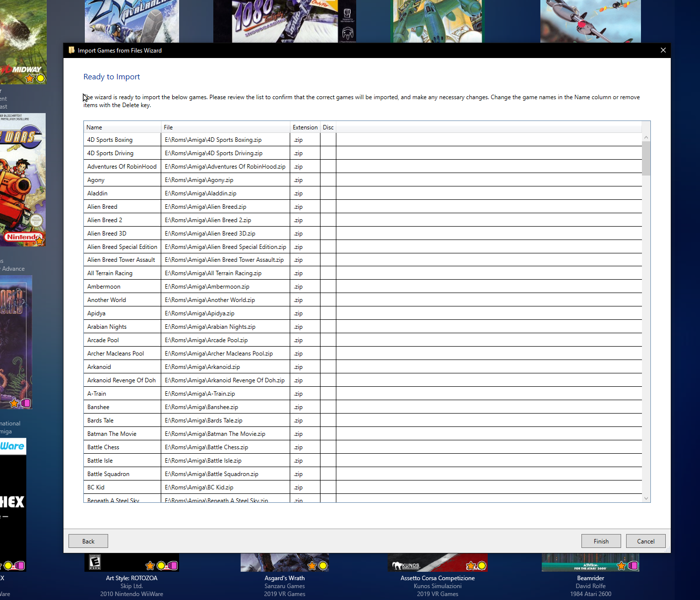The width and height of the screenshot is (700, 600).
Task: Click 1080 Snowboarding cover thumbnail above wizard
Action: click(285, 21)
